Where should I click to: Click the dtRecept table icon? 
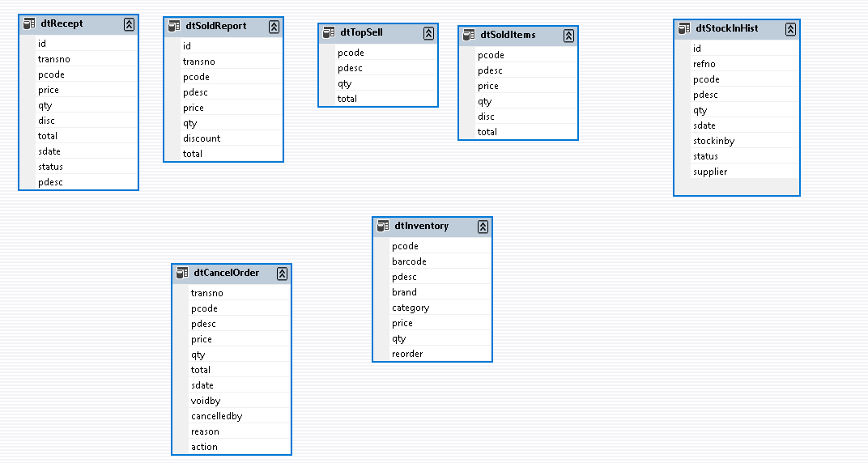(x=29, y=24)
